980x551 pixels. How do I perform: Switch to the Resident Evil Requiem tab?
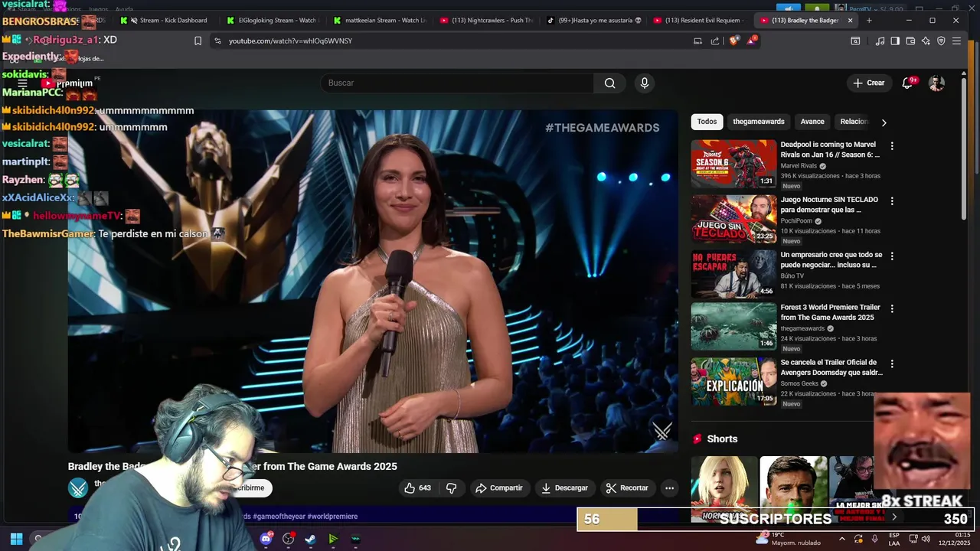click(x=700, y=21)
